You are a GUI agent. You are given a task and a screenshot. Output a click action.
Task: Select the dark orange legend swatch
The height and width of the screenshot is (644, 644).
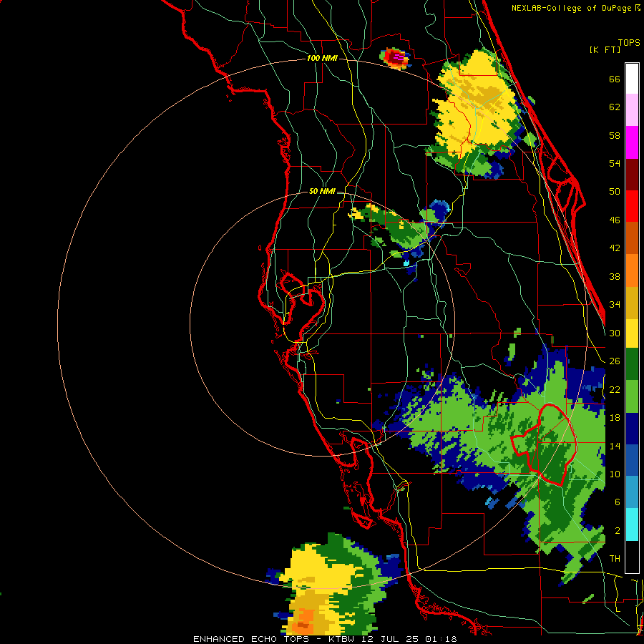[x=632, y=238]
